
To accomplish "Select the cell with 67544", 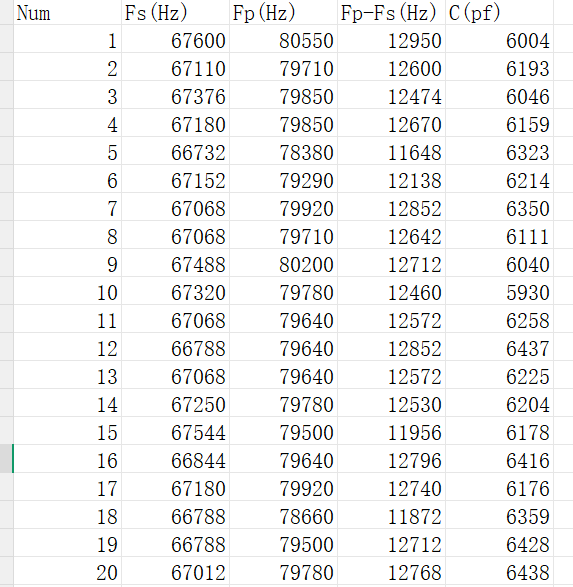I will (175, 431).
